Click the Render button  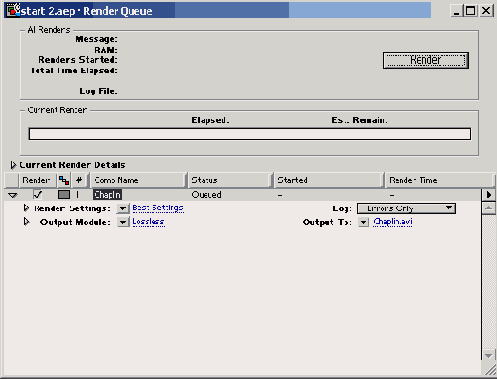point(426,60)
